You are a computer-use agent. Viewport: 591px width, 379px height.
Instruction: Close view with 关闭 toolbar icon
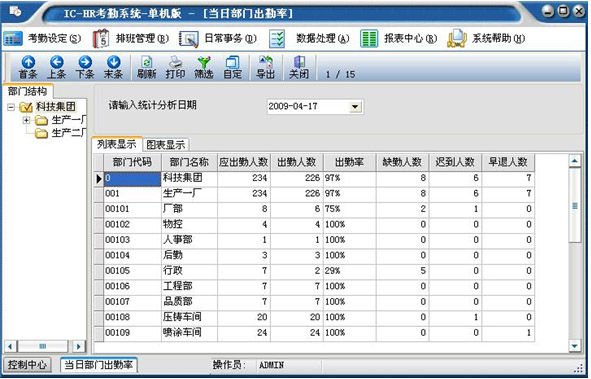pos(299,67)
